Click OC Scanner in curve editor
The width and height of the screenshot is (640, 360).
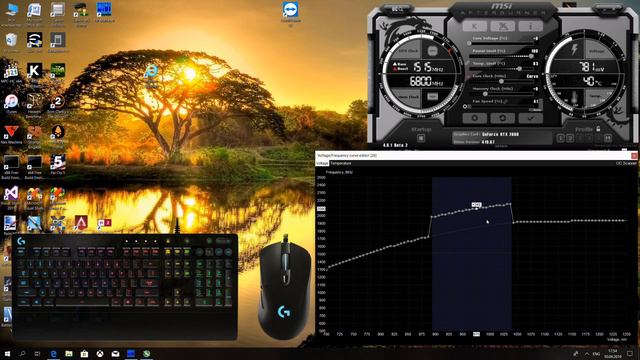(626, 163)
